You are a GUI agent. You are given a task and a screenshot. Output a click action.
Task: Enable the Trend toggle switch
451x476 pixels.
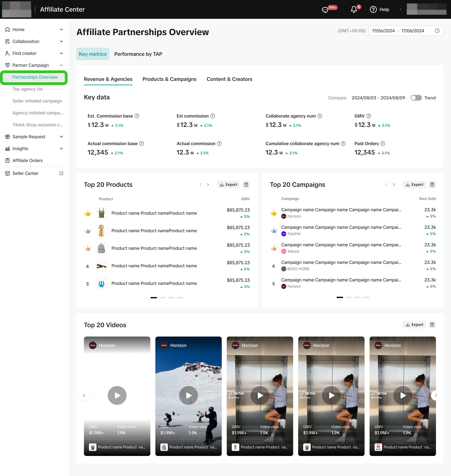416,98
